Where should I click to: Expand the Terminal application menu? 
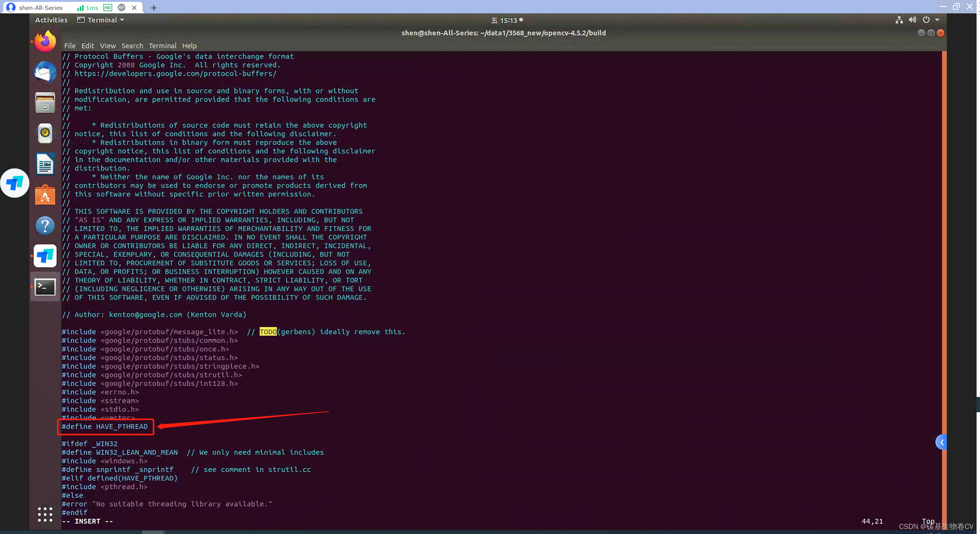tap(100, 19)
